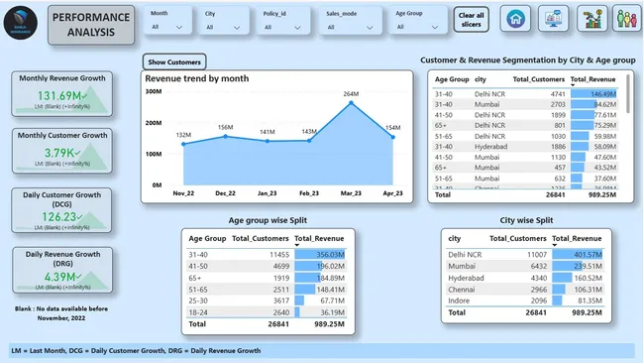Click the Apr_23 154M data point
This screenshot has width=644, height=363.
click(393, 137)
